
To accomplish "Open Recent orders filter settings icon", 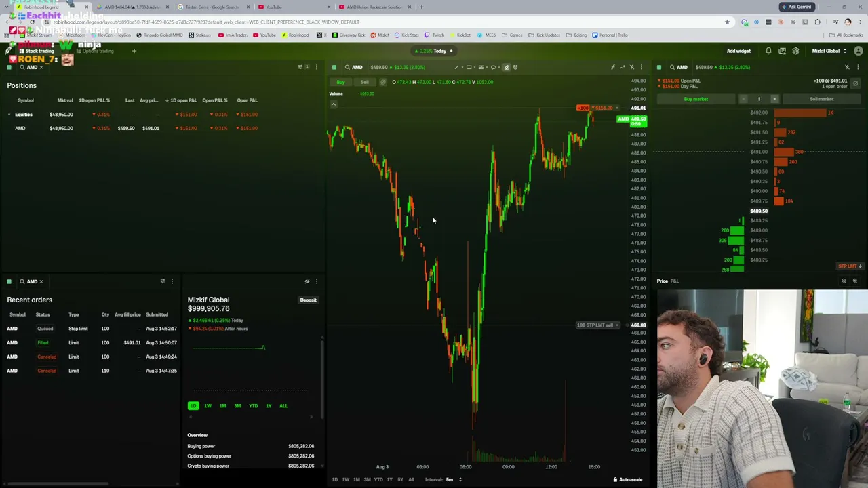I will click(163, 281).
